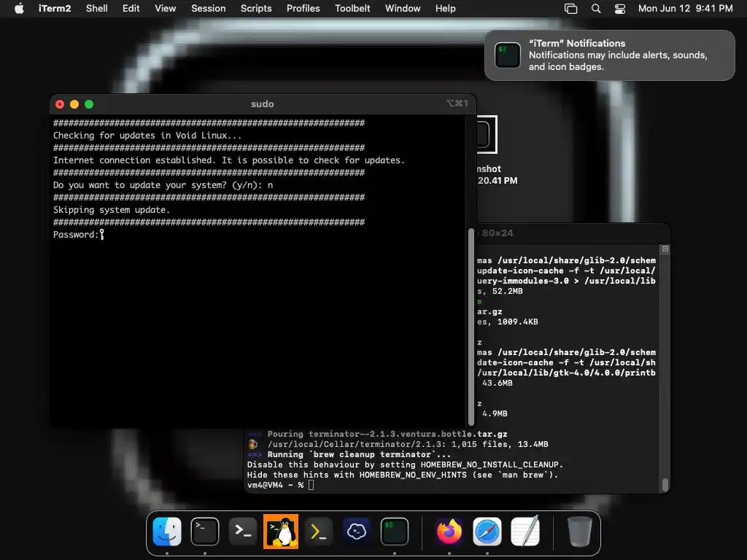Click "Do you want to update your system?" line
Viewport: 747px width, 560px height.
pyautogui.click(x=163, y=184)
